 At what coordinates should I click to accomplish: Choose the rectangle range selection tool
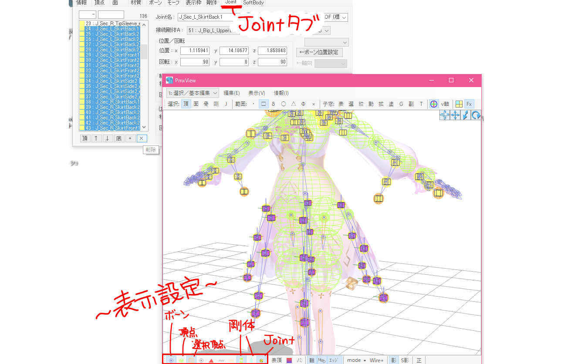click(x=264, y=104)
